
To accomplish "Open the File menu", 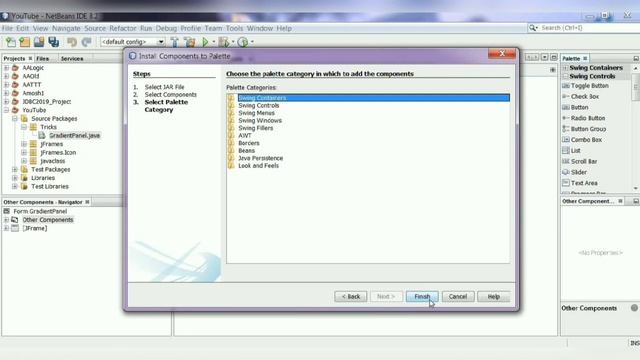I will (7, 28).
